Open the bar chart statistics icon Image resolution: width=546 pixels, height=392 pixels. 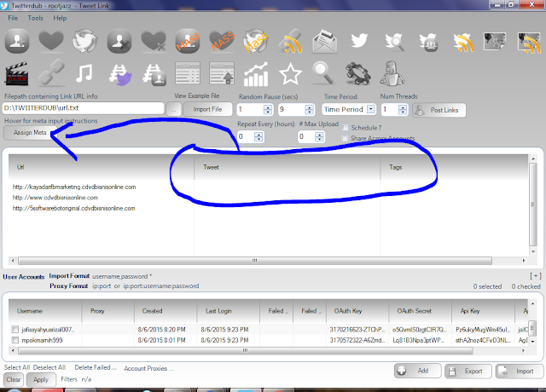coord(256,74)
